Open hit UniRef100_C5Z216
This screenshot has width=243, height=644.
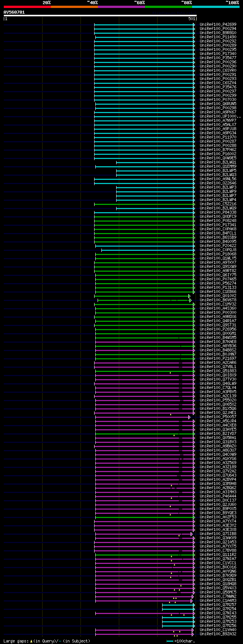click(218, 204)
